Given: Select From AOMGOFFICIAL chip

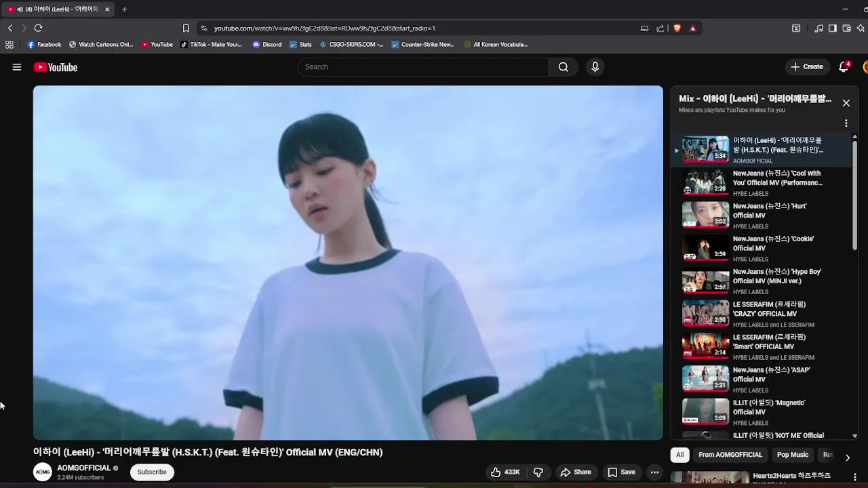Looking at the screenshot, I should pyautogui.click(x=730, y=455).
